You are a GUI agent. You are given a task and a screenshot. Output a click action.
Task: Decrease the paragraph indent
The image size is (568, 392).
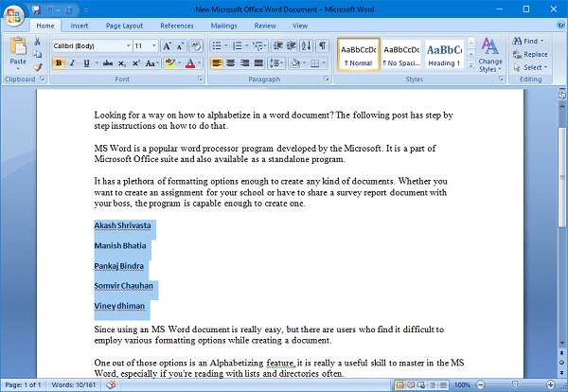point(277,45)
